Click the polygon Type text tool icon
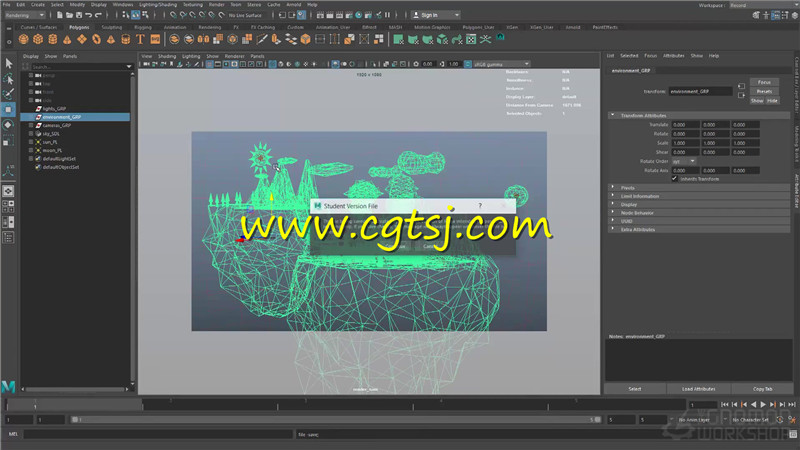 tap(140, 39)
